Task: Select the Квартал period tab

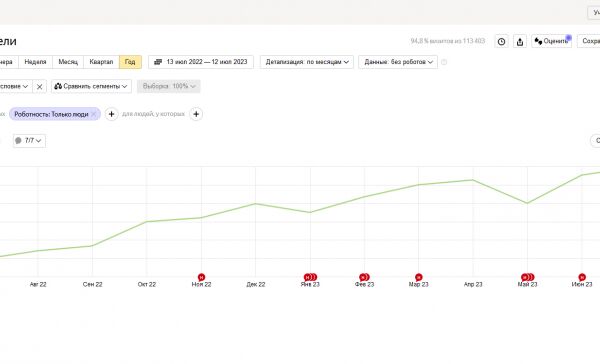Action: coord(101,62)
